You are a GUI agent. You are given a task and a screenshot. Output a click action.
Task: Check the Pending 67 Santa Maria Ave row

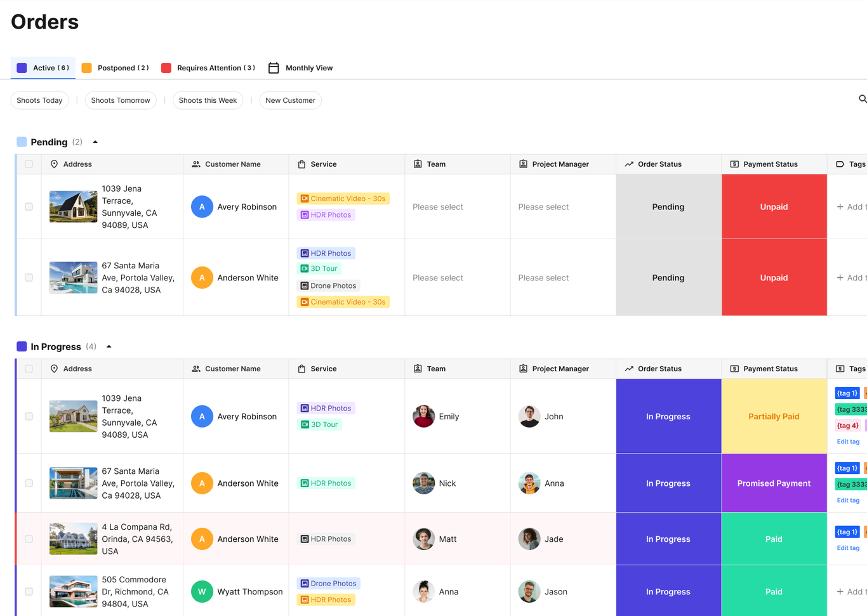29,278
